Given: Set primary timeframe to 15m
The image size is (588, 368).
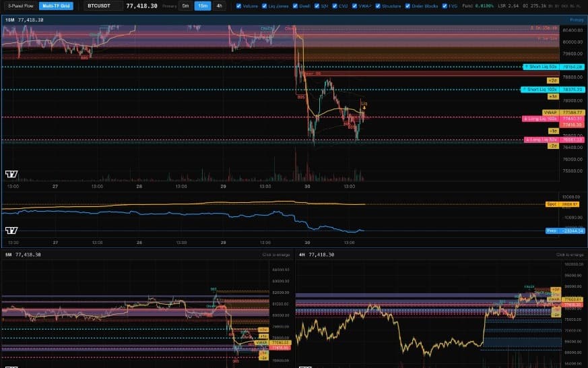Looking at the screenshot, I should [x=203, y=6].
